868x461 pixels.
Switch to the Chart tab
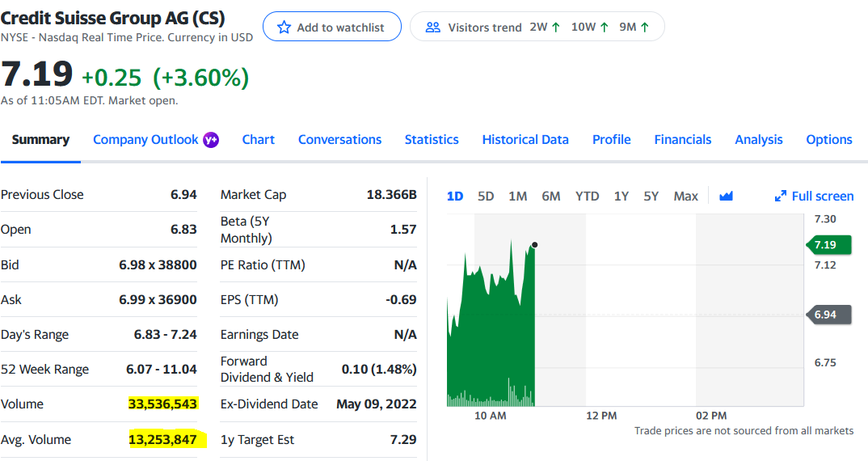[258, 140]
